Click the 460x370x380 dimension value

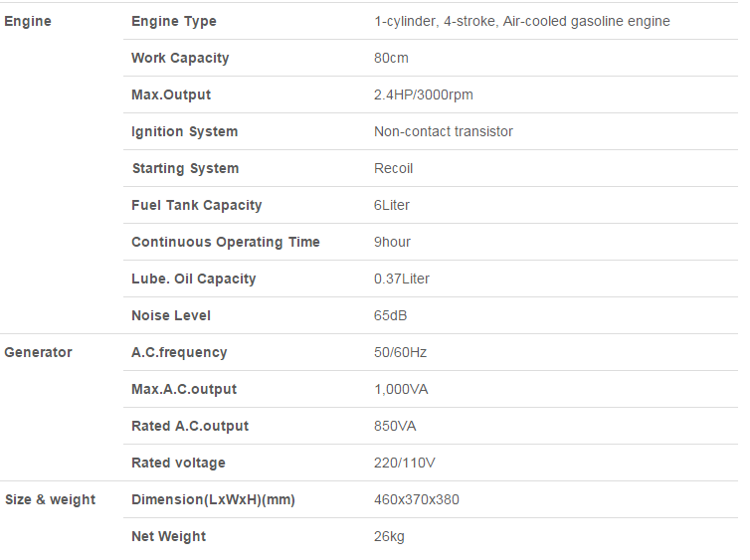417,499
